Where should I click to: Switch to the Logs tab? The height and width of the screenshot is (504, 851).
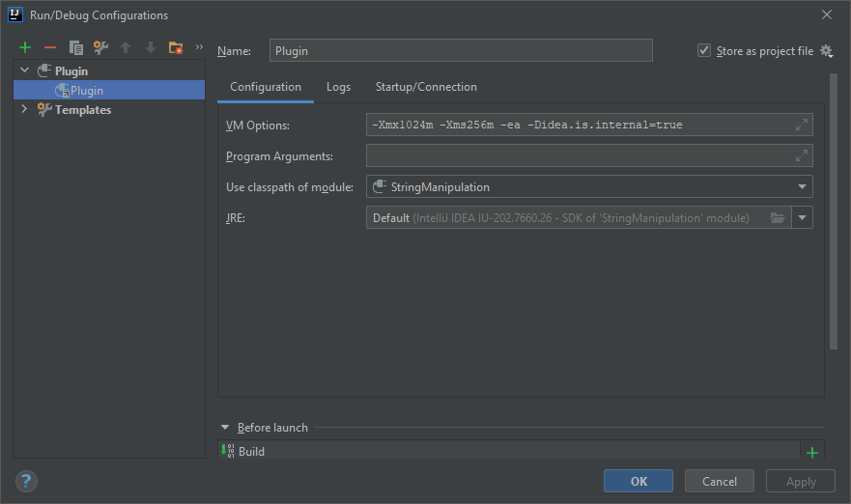(x=339, y=87)
